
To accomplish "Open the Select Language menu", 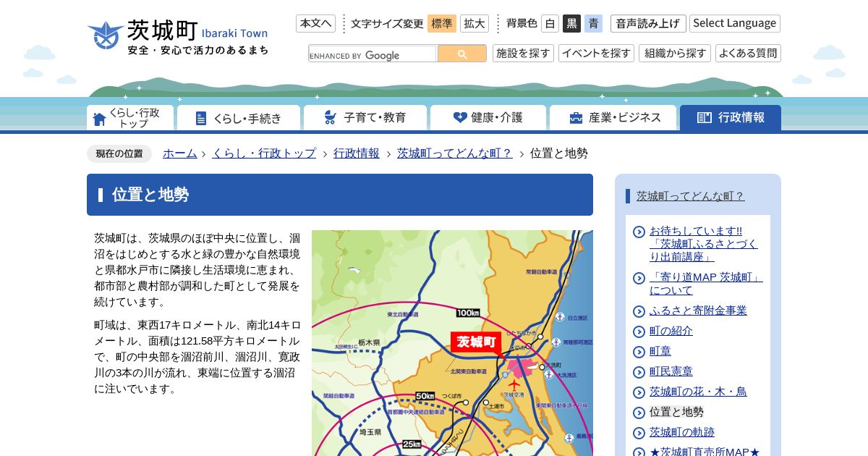I will tap(735, 23).
